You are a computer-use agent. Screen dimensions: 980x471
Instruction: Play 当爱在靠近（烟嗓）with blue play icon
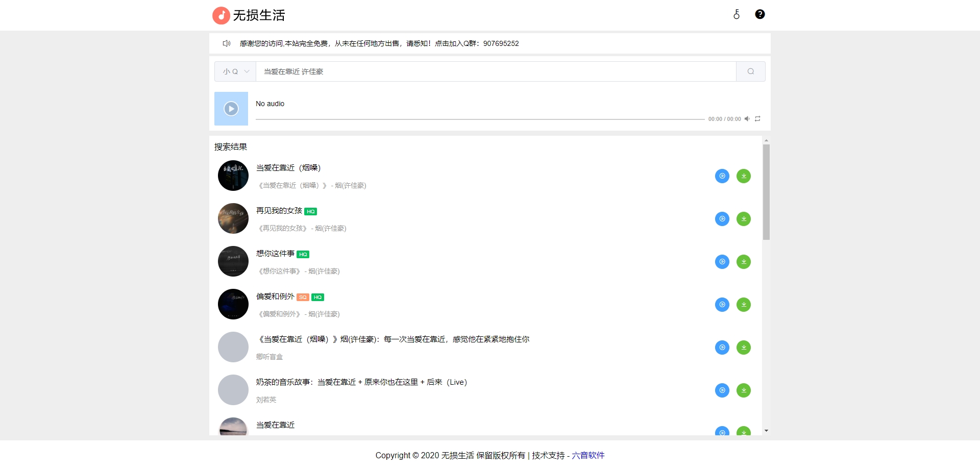[x=722, y=176]
